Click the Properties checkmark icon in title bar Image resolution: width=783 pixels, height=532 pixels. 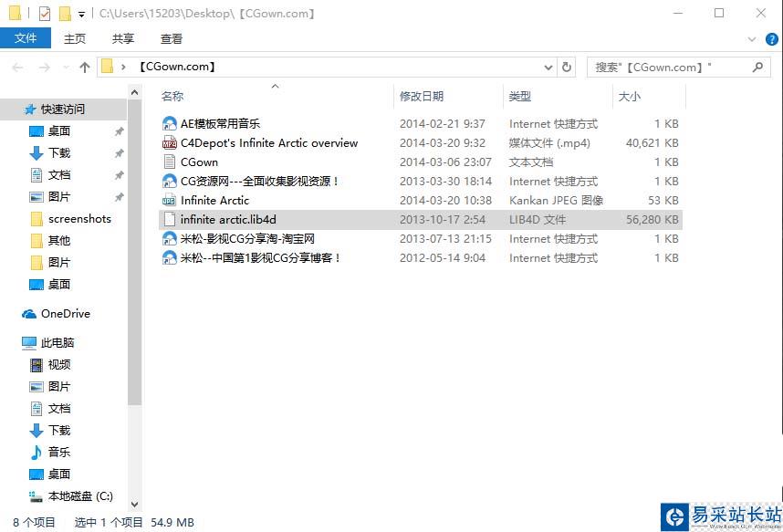[x=45, y=14]
